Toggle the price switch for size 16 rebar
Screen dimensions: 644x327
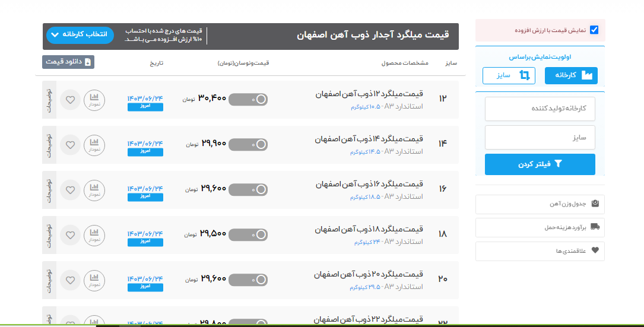(x=248, y=190)
